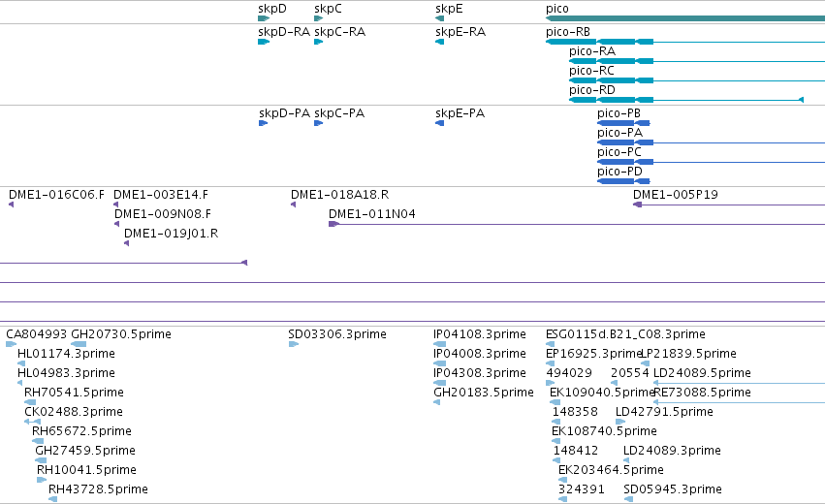Viewport: 825px width, 504px height.
Task: Click the IP04308.3prime label
Action: pyautogui.click(x=480, y=373)
